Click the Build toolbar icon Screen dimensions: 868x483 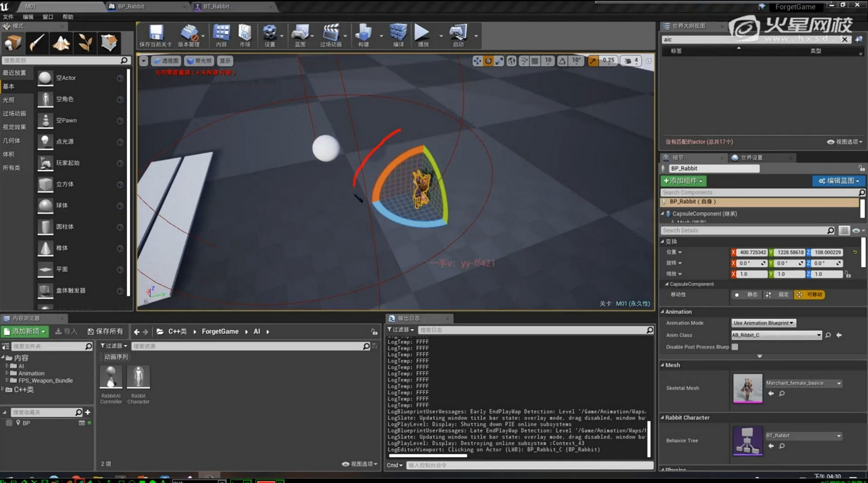tap(363, 35)
